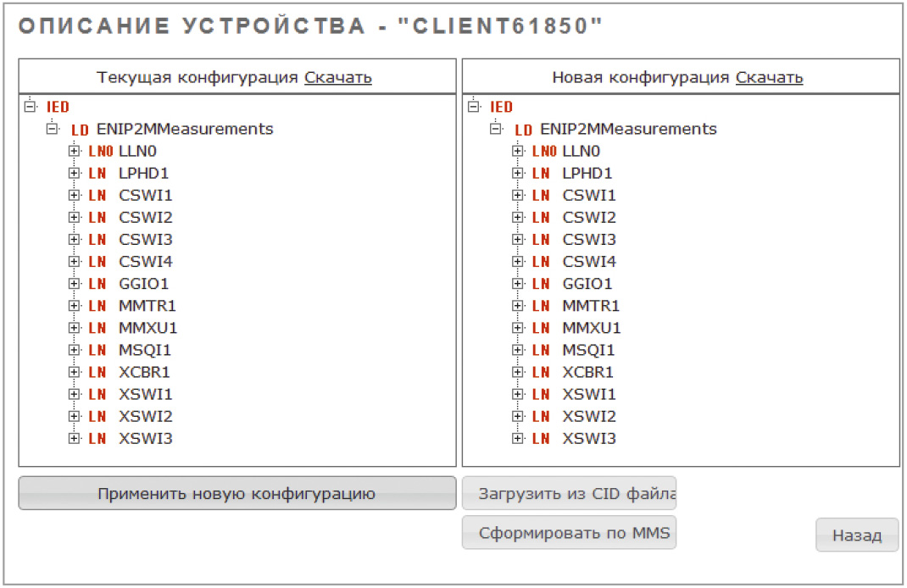This screenshot has width=907, height=588.
Task: Expand XSWI3 in new configuration tree
Action: coord(518,438)
